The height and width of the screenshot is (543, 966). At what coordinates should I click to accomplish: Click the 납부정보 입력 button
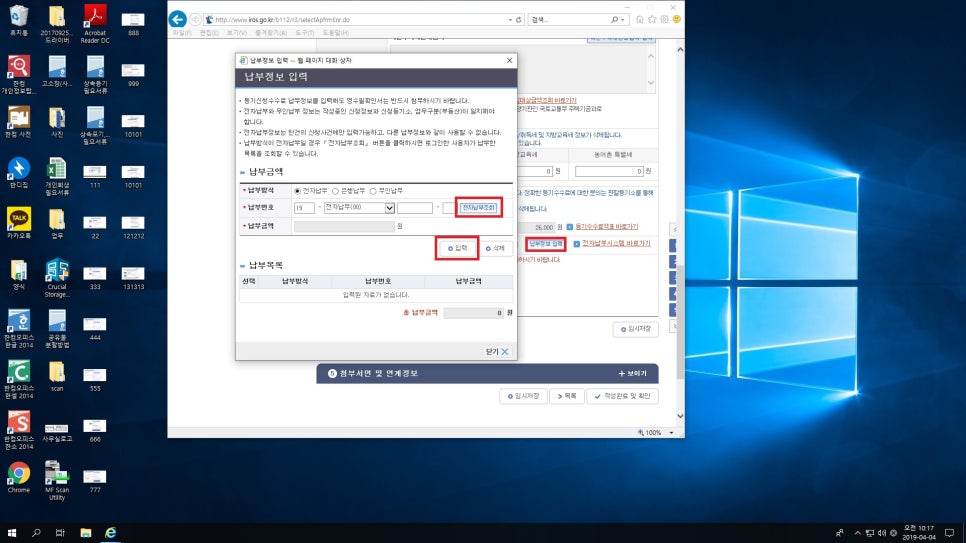(x=546, y=244)
